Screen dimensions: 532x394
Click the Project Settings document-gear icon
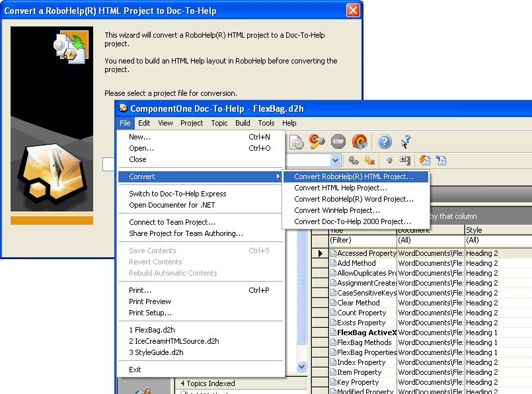296,142
